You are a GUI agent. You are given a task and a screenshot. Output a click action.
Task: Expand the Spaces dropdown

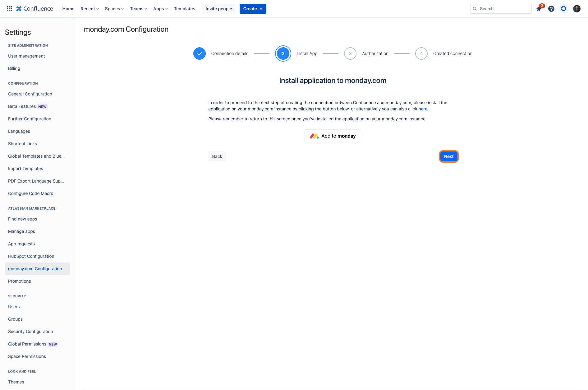pos(114,9)
